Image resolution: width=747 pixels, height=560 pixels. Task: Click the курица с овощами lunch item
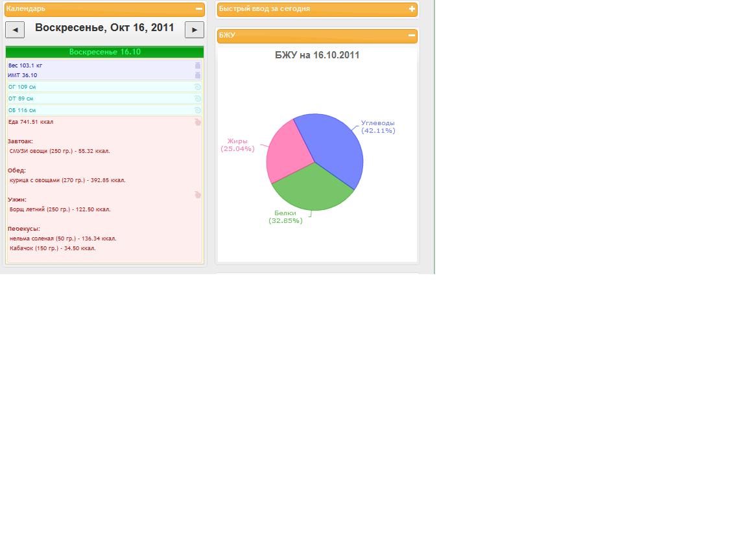[x=67, y=180]
